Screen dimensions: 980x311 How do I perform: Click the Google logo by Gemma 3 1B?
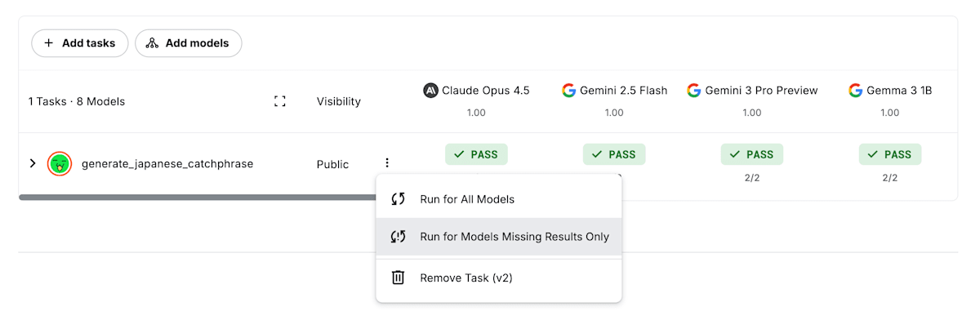tap(856, 91)
